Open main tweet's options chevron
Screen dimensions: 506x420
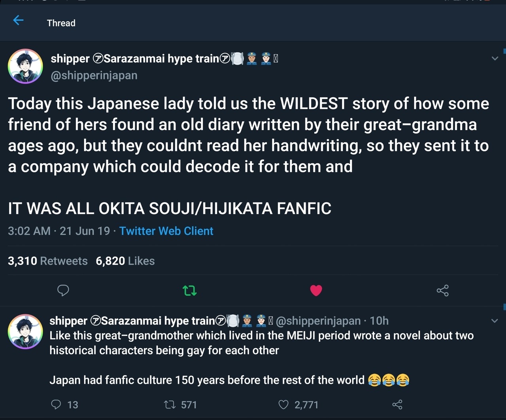[495, 59]
